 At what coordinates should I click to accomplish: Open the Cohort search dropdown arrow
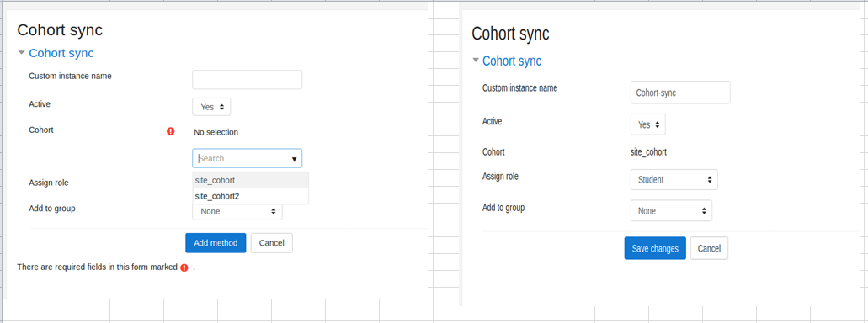click(294, 159)
